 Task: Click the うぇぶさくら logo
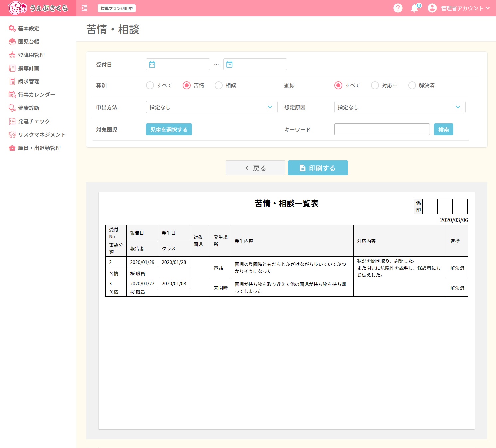pos(38,8)
